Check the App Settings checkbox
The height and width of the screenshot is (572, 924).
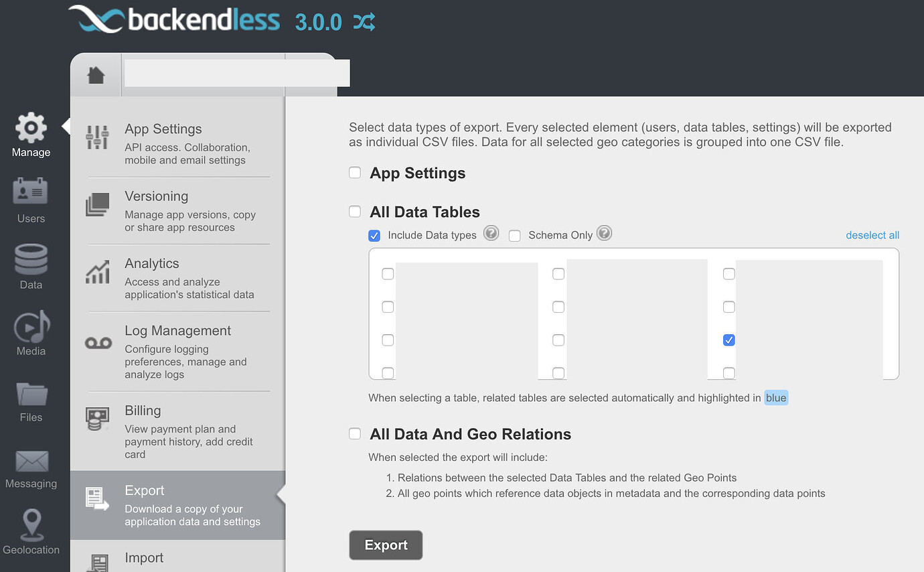click(x=355, y=173)
